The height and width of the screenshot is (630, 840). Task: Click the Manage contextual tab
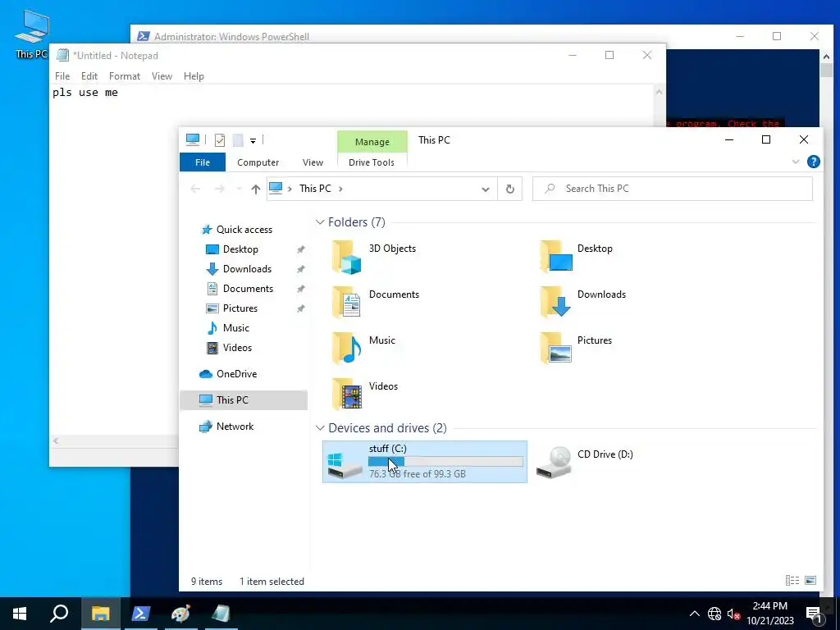(x=372, y=142)
